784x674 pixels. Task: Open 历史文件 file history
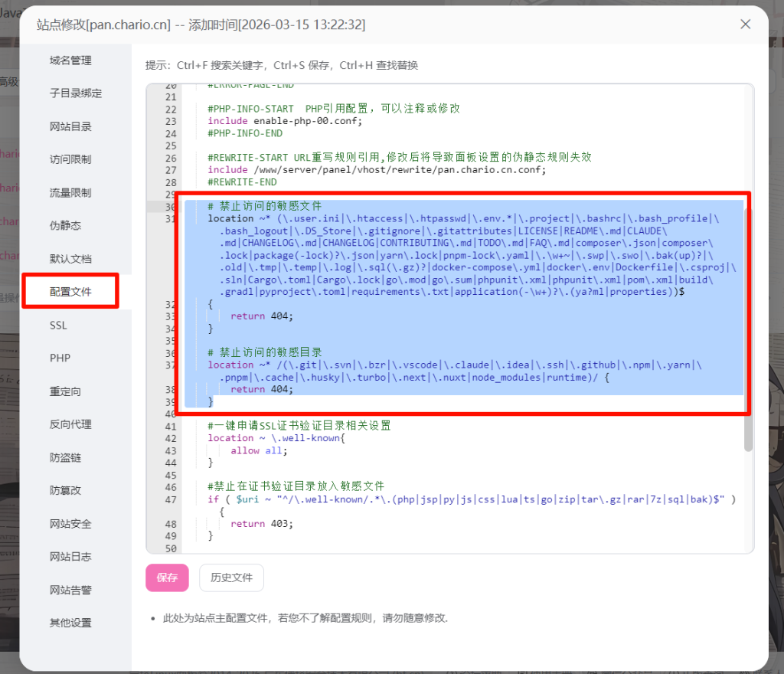point(231,578)
